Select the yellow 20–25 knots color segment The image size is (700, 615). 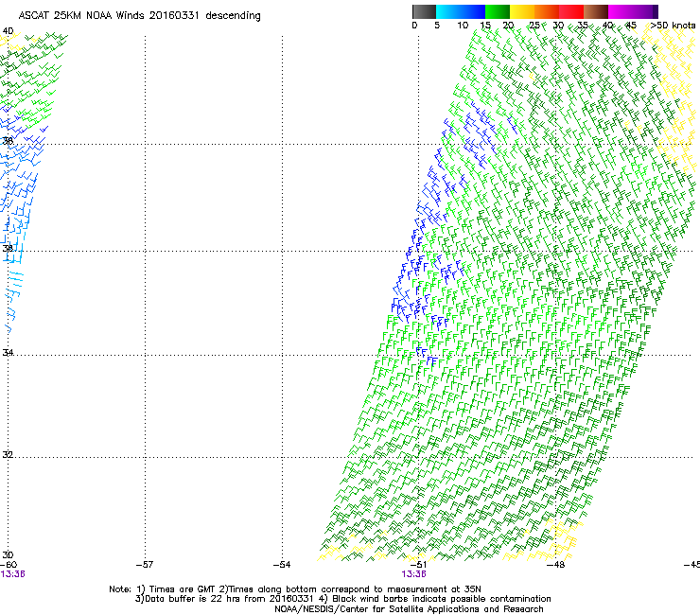(522, 11)
